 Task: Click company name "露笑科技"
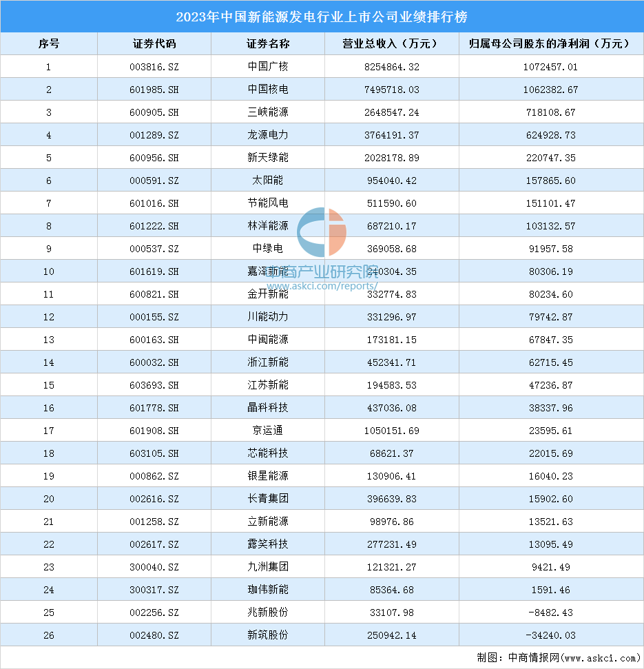[x=268, y=544]
